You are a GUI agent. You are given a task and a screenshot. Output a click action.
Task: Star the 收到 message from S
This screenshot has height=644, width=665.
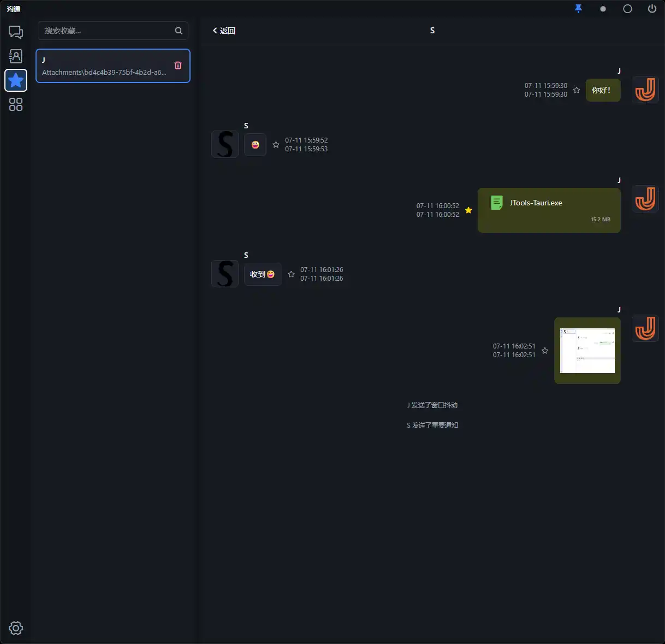pyautogui.click(x=291, y=274)
